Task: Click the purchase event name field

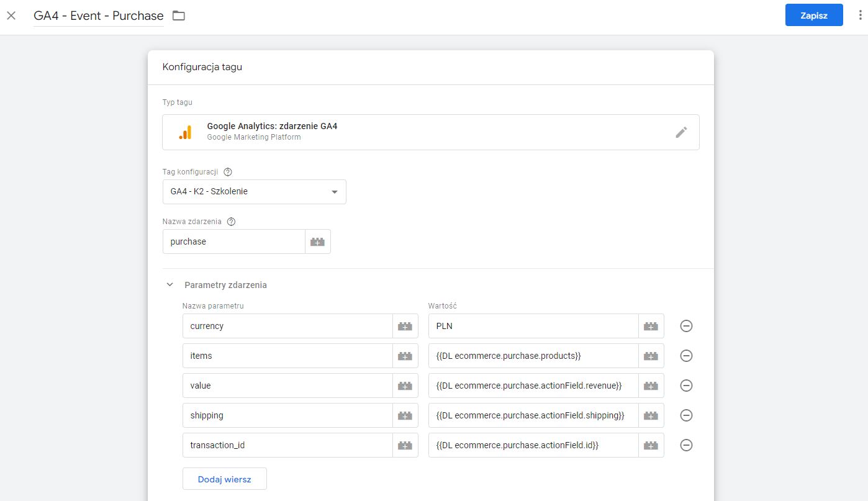Action: click(x=233, y=241)
